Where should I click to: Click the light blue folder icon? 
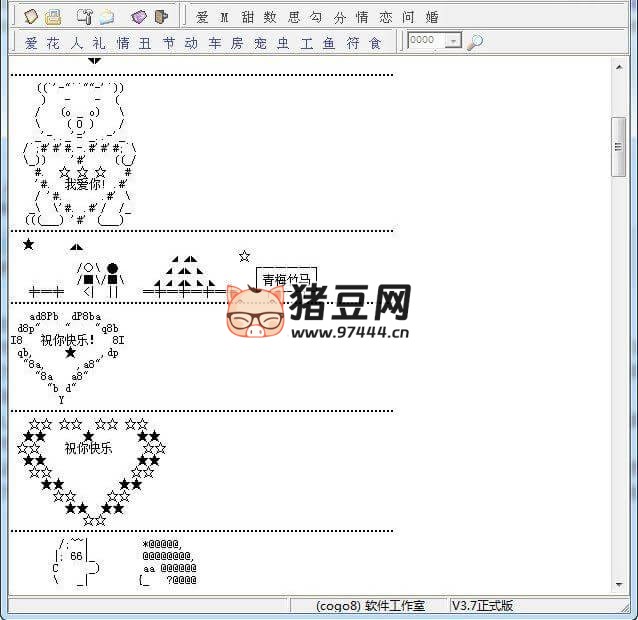tap(107, 17)
